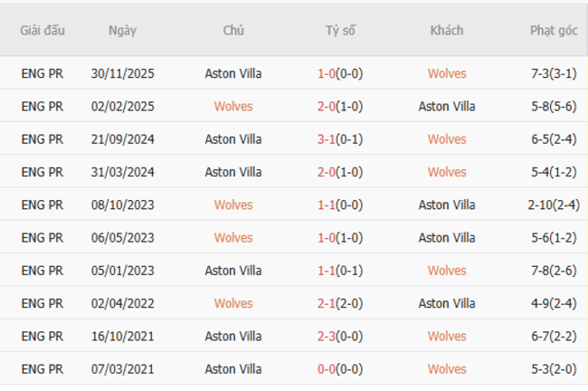Viewport: 588px width, 391px height.
Task: Click ENG PR league in 30/11/2025 row
Action: tap(43, 73)
